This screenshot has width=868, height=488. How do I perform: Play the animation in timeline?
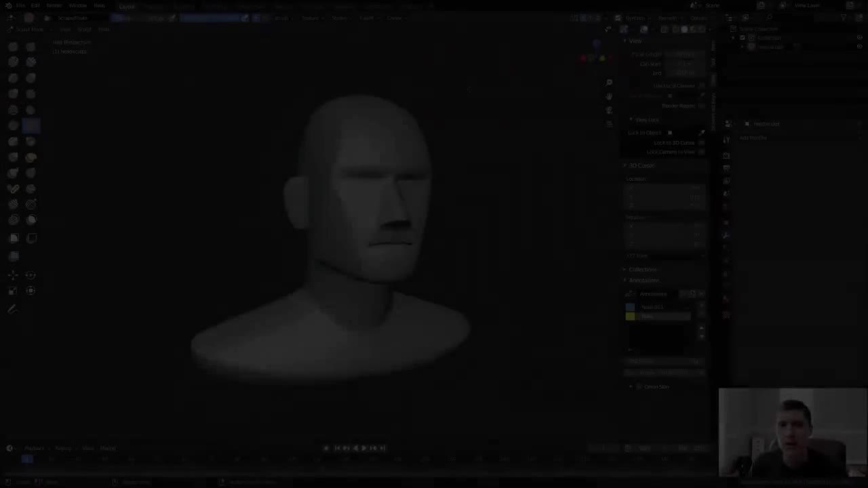click(x=364, y=448)
